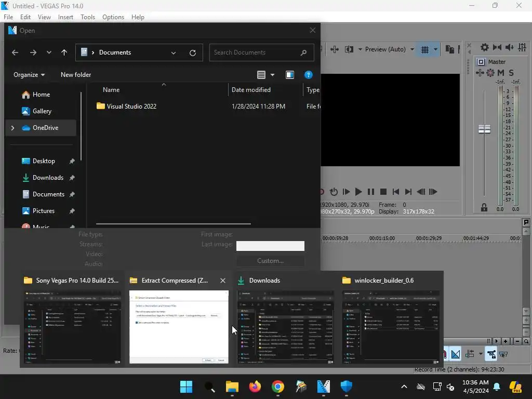Open Auto Ripple mode dropdown arrow
This screenshot has height=399, width=532.
481,354
